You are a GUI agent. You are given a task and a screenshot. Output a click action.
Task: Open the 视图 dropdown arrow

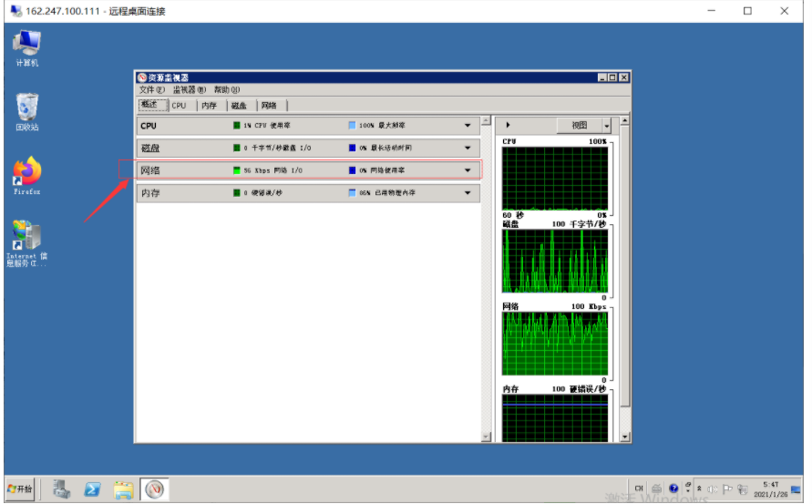pos(606,125)
